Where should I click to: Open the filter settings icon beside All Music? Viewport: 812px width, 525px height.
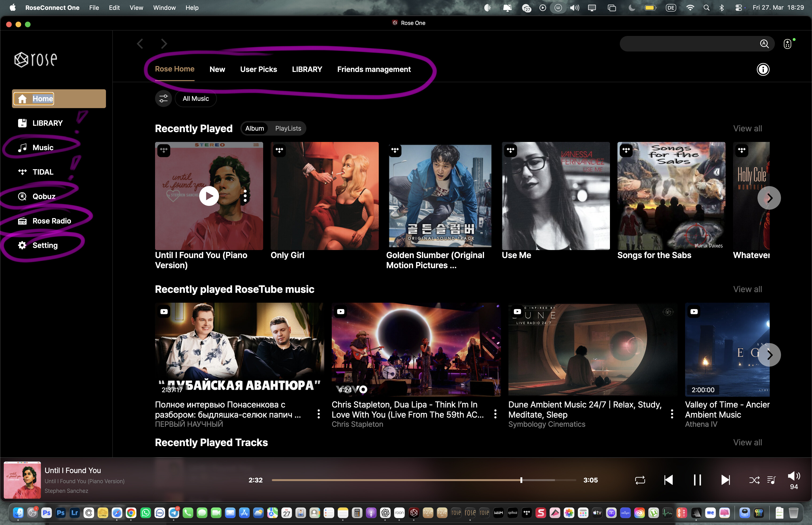[163, 98]
